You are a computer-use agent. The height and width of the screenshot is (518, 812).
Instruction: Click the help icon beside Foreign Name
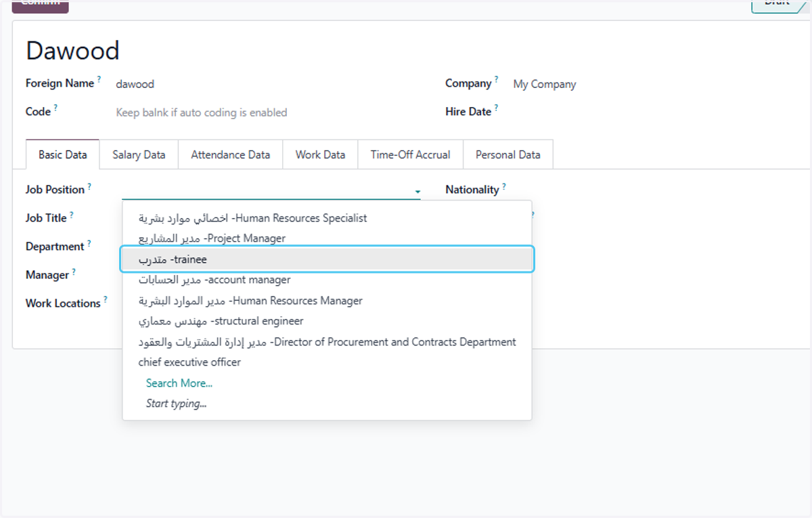(x=99, y=79)
